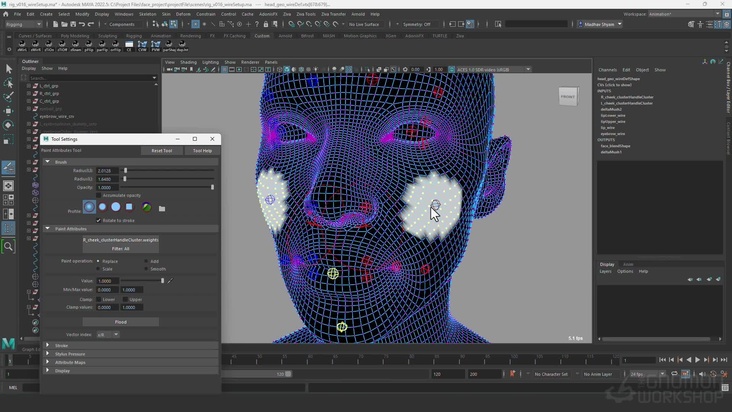Click the CVW shelf button

click(142, 45)
